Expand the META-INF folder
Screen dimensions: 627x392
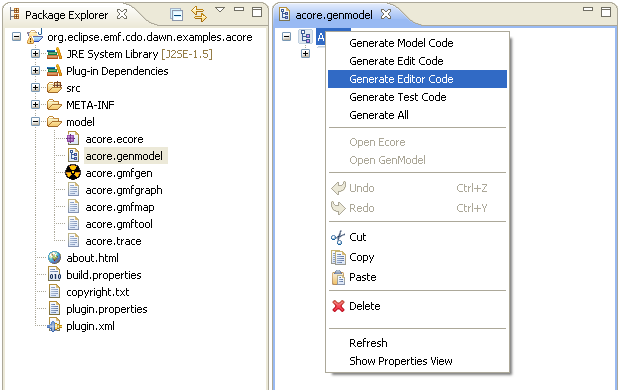36,105
